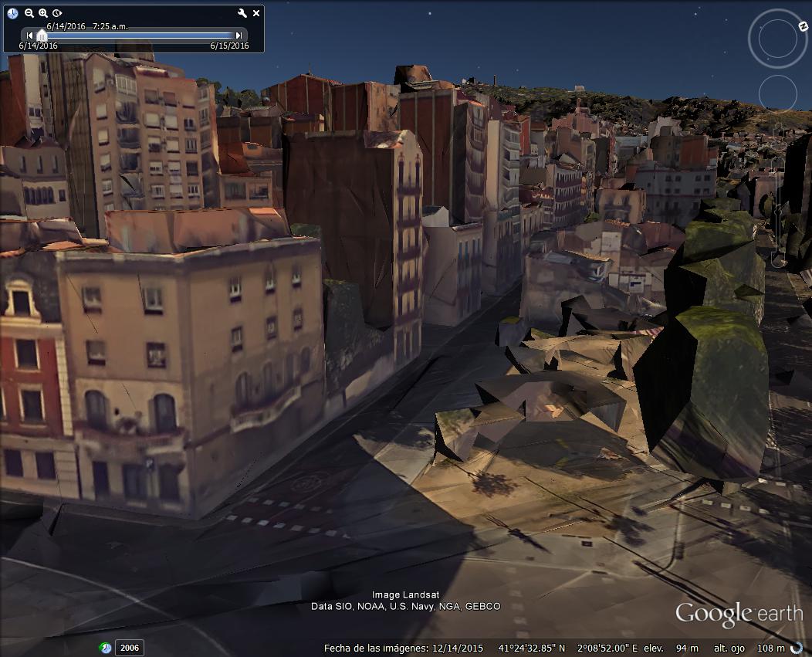Open time slider options wrench
The image size is (812, 657).
click(242, 13)
